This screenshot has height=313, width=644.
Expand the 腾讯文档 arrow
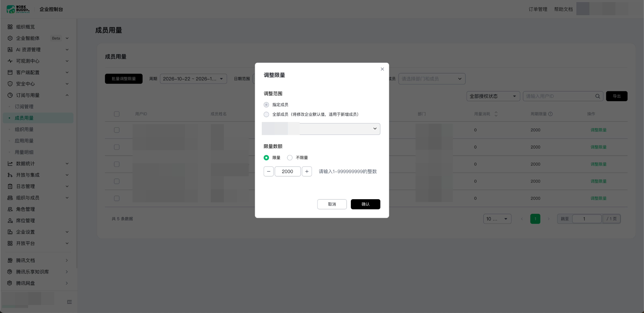click(x=67, y=260)
